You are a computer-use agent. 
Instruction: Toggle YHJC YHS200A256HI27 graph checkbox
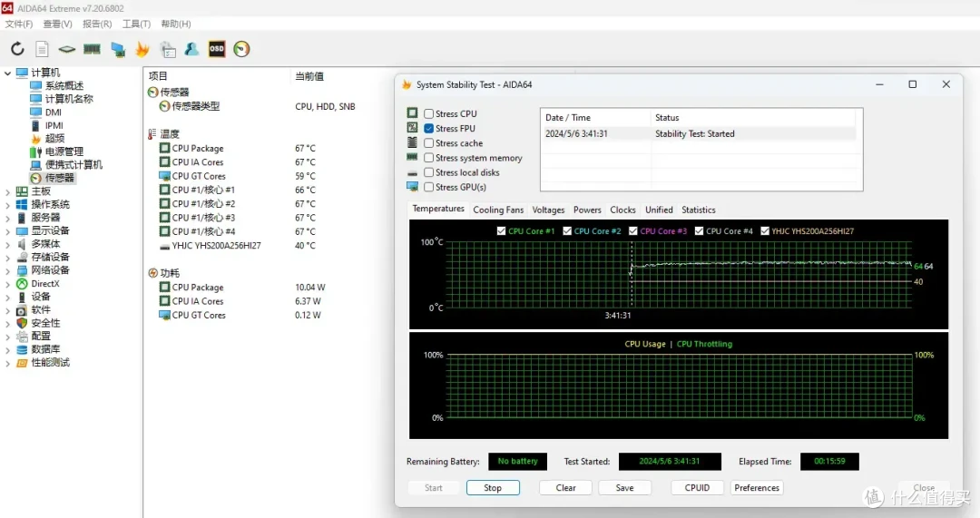click(764, 230)
